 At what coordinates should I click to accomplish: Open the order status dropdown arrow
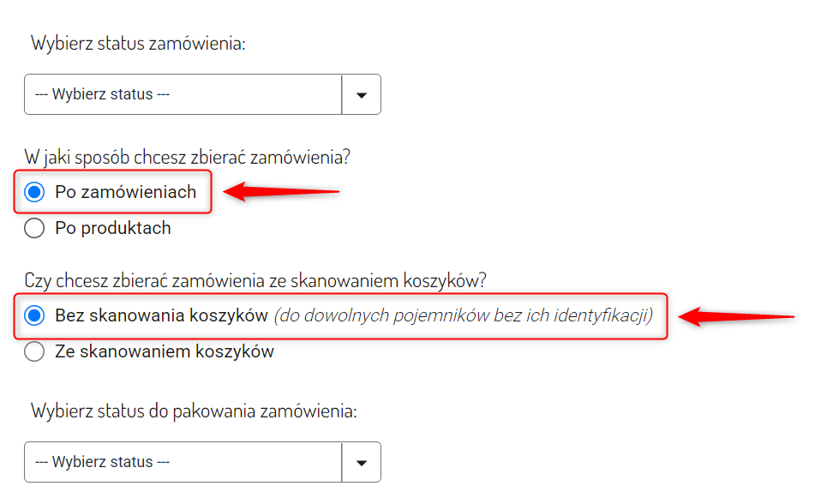[362, 94]
